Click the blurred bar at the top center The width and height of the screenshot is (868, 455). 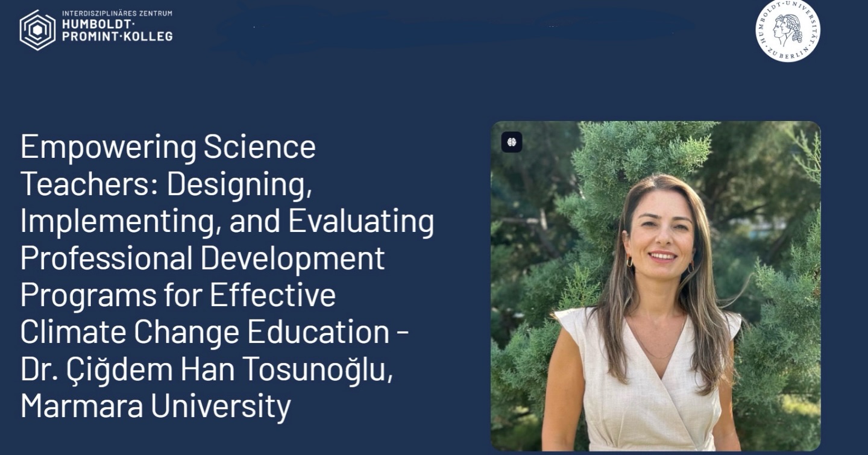pyautogui.click(x=453, y=28)
